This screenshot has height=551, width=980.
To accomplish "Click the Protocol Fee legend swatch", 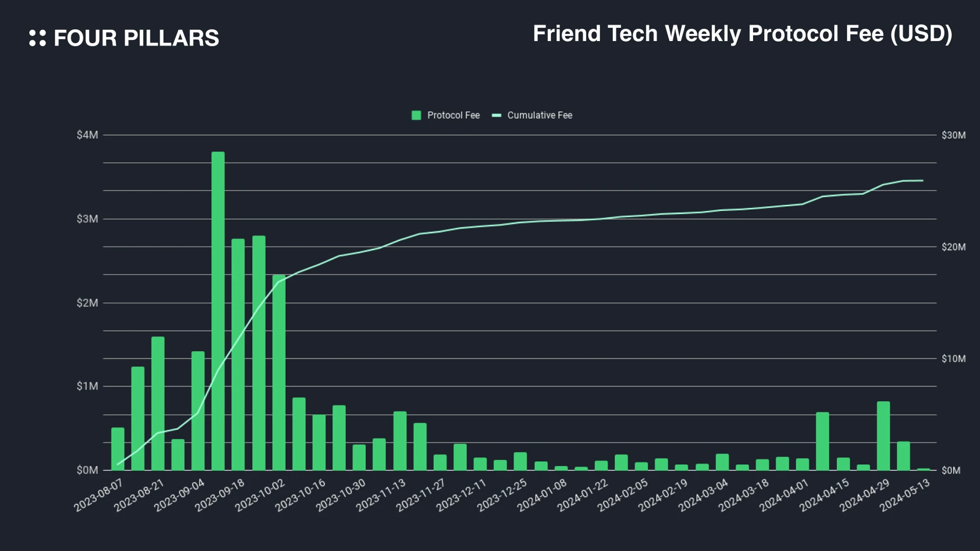I will coord(416,116).
